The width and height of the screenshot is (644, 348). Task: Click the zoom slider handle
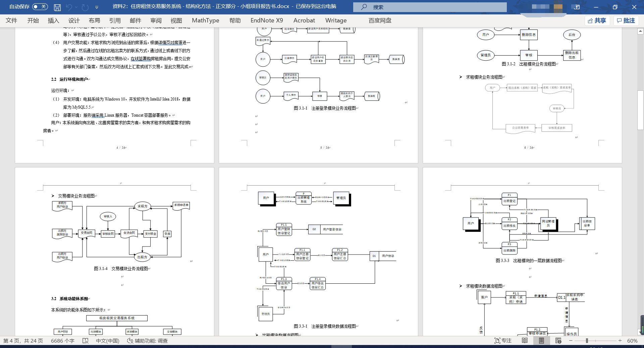587,341
